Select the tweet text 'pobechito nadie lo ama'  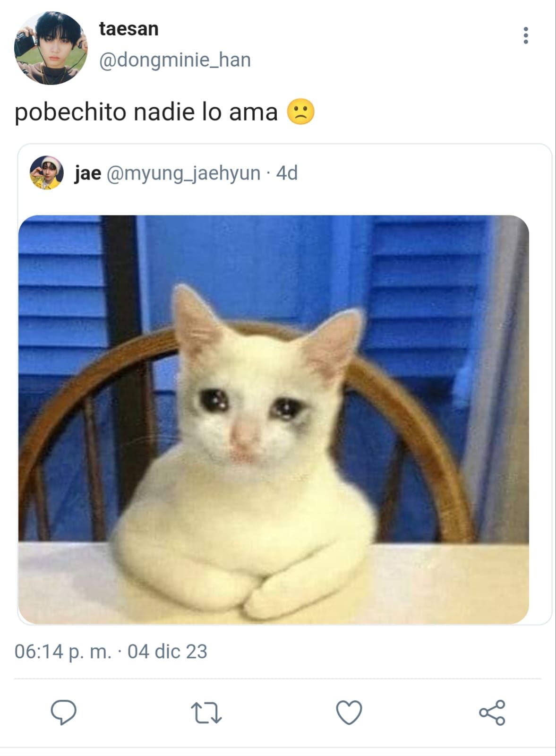[146, 112]
